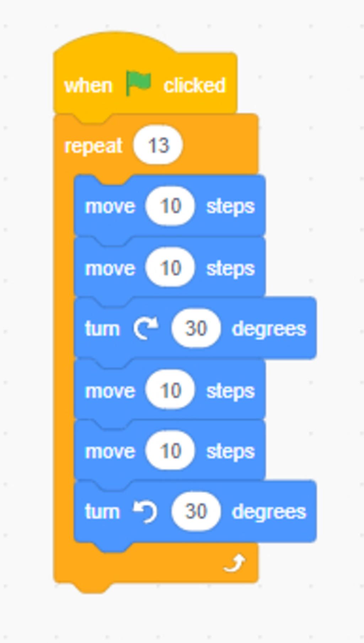364x643 pixels.
Task: Click the green flag icon in hat block
Action: (x=139, y=84)
